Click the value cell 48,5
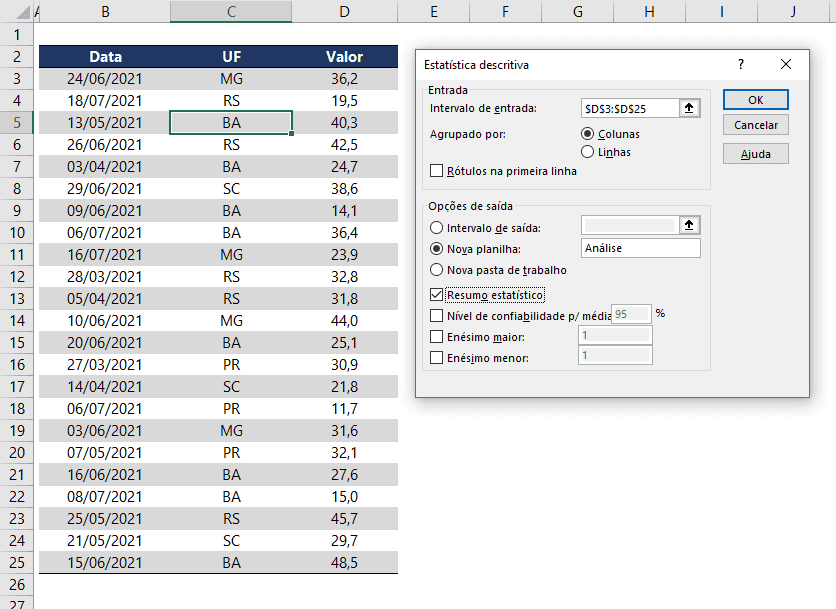The image size is (836, 609). [344, 563]
